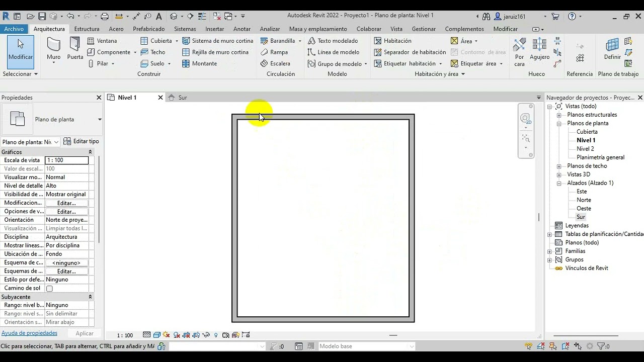Expand the Cubierta dropdown
The width and height of the screenshot is (644, 362).
tap(177, 41)
